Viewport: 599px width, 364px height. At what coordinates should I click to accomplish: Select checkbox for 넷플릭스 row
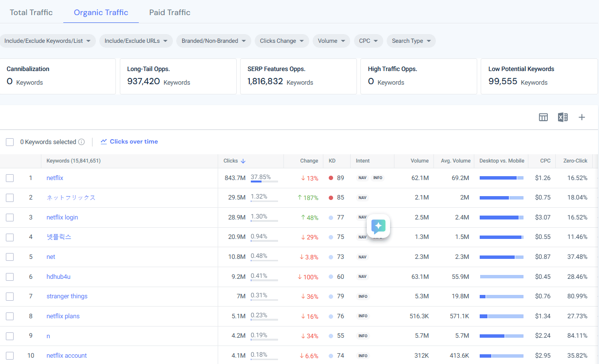tap(10, 237)
